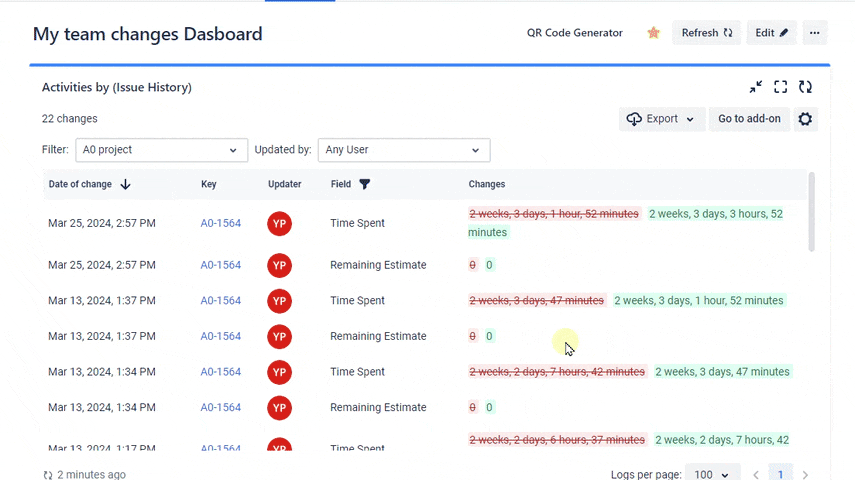This screenshot has height=480, width=855.
Task: Minimize the Activities gadget with collapse icon
Action: pos(756,87)
